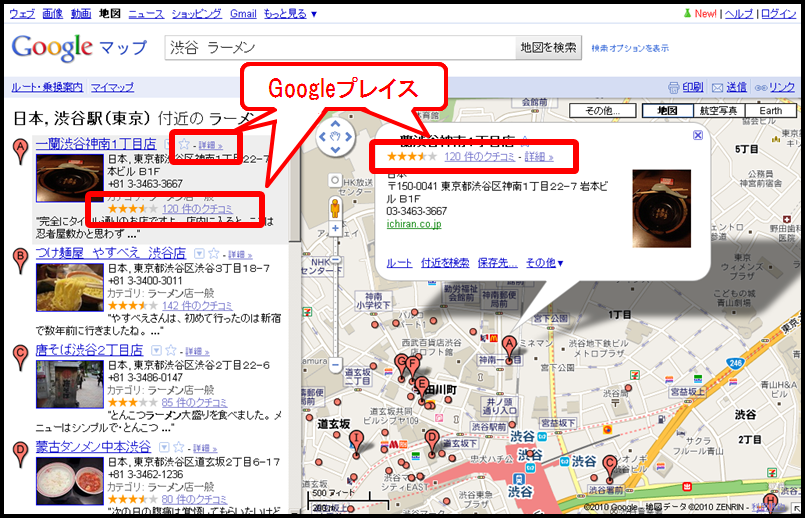This screenshot has width=805, height=518.
Task: Star 一蘭渋谷神南1丁目店 result
Action: click(184, 144)
